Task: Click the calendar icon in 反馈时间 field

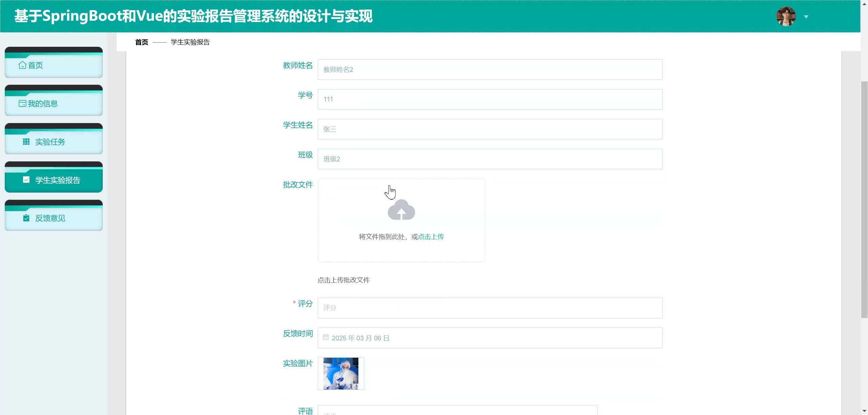Action: click(325, 337)
